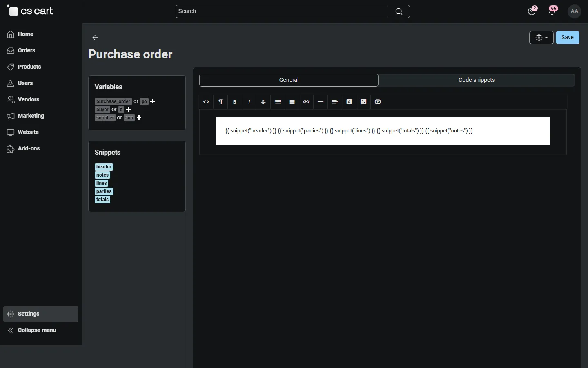588x368 pixels.
Task: Go to CS-Cart logo home
Action: pyautogui.click(x=31, y=11)
